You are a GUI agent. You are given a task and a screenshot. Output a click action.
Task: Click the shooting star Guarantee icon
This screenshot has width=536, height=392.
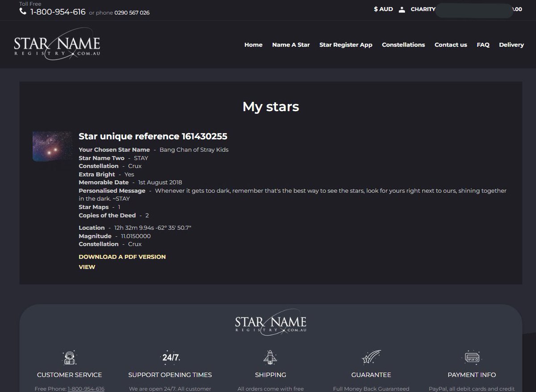coord(371,358)
